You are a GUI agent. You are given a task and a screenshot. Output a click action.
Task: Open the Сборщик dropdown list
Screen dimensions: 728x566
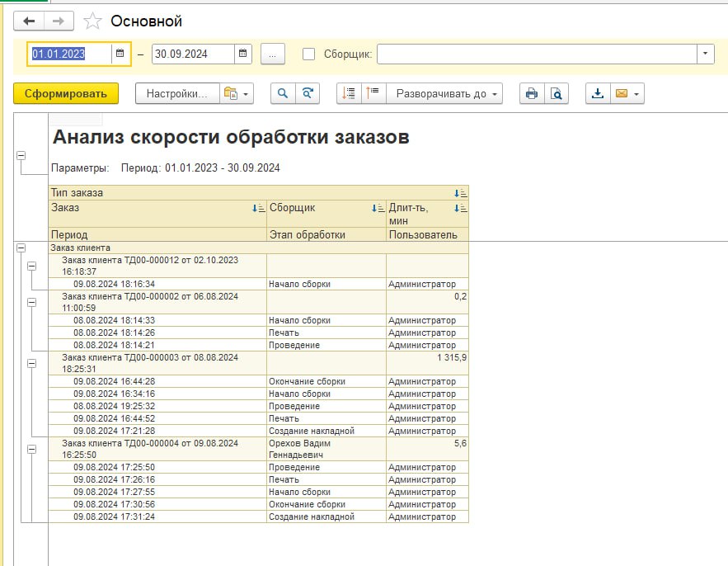coord(705,54)
